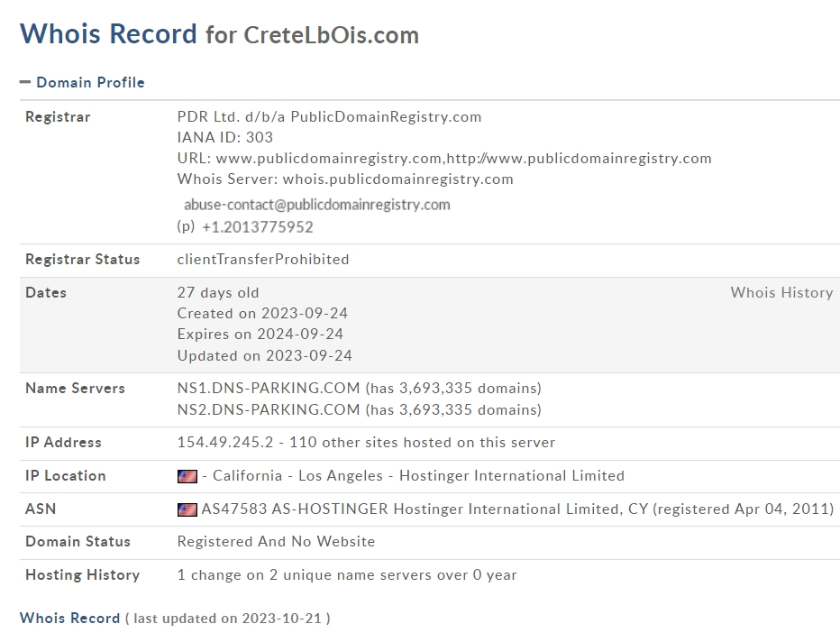Click the Hosting History row label
Viewport: 840px width, 633px height.
click(x=83, y=575)
